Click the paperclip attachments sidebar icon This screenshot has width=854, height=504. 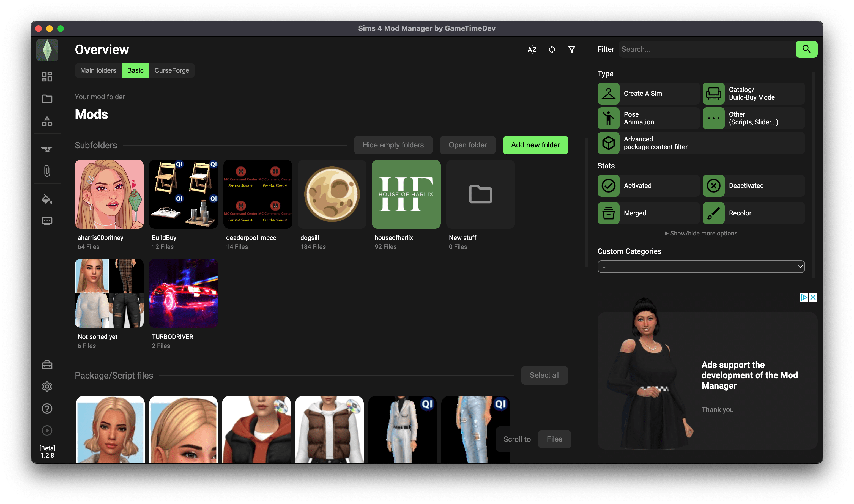tap(47, 171)
